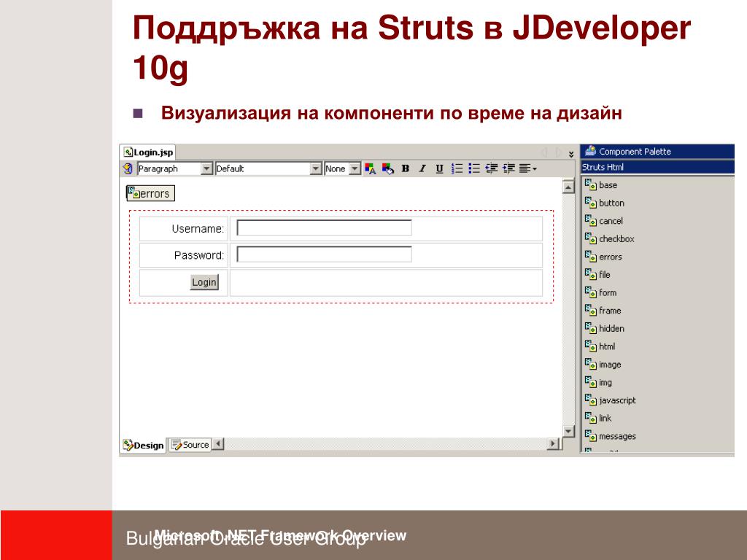
Task: Click the icon left of Paragraph dropdown
Action: tap(127, 168)
